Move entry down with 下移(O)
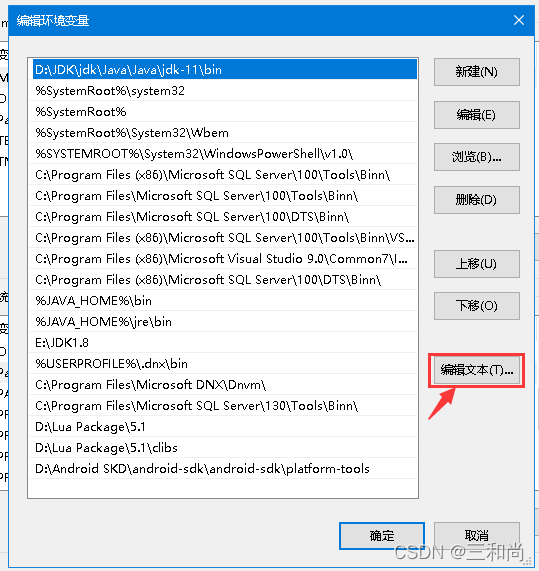The width and height of the screenshot is (539, 571). [476, 306]
